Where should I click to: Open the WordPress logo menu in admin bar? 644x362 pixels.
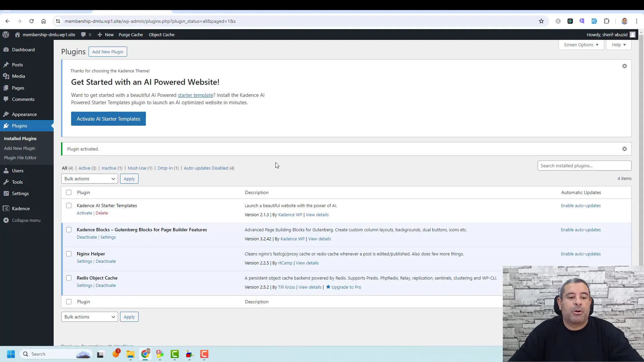(5, 35)
